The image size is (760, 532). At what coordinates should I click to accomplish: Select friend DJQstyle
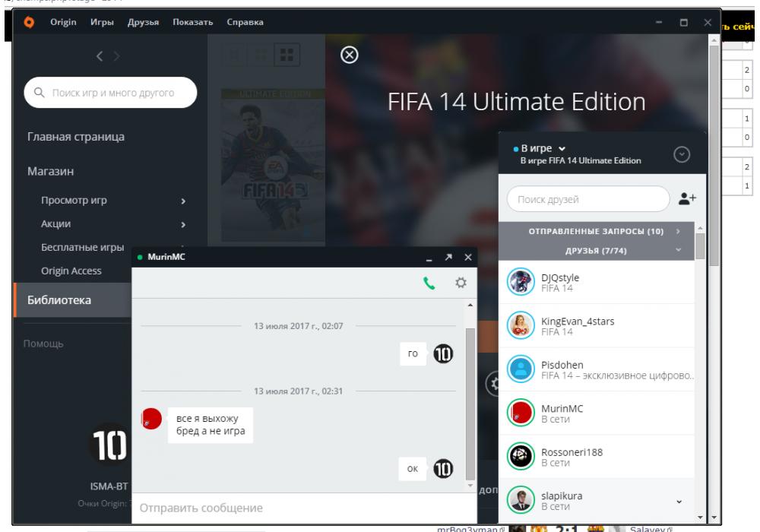(596, 283)
